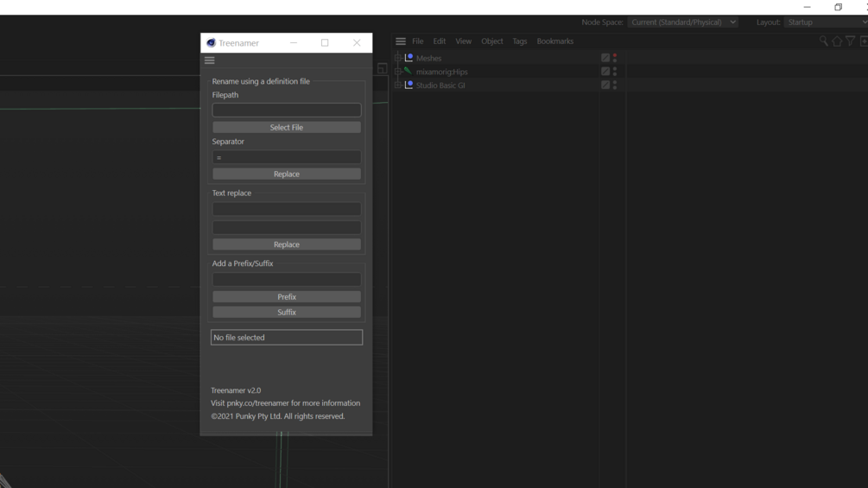Image resolution: width=868 pixels, height=488 pixels.
Task: Click the 'No file selected' status box
Action: [286, 337]
